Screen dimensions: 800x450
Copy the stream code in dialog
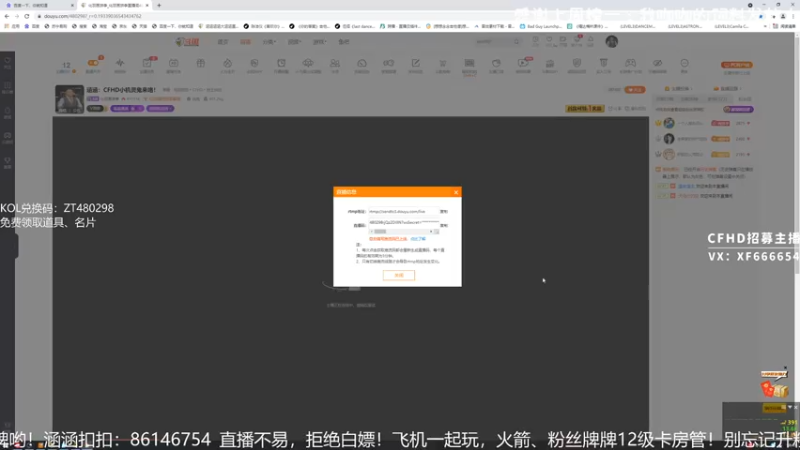pos(444,225)
